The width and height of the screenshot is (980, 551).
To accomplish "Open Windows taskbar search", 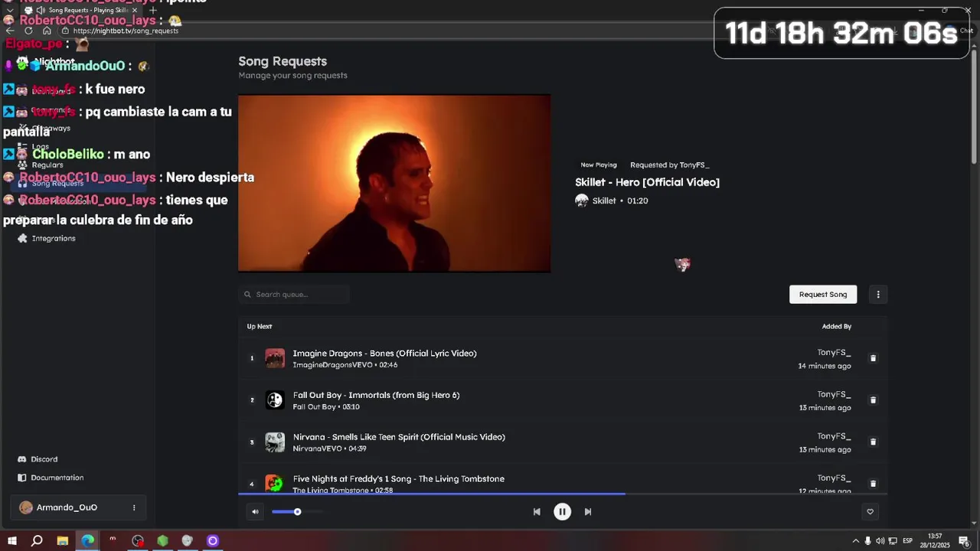I will 37,541.
